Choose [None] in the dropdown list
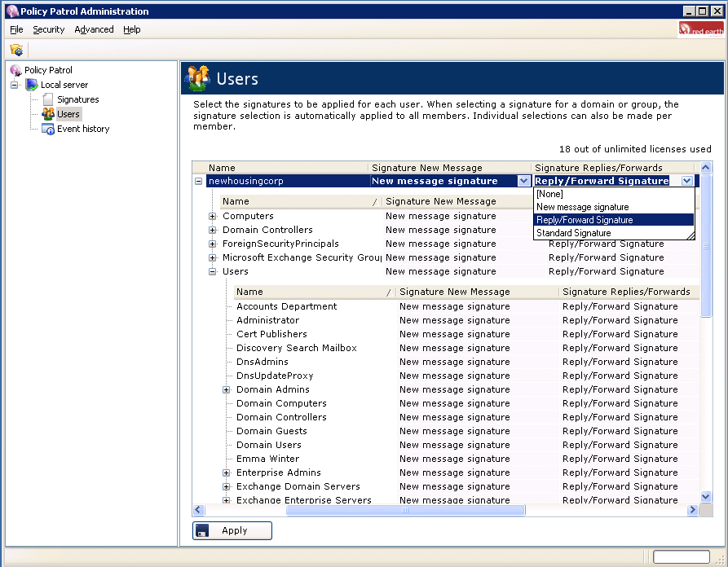This screenshot has width=728, height=567. pyautogui.click(x=614, y=194)
